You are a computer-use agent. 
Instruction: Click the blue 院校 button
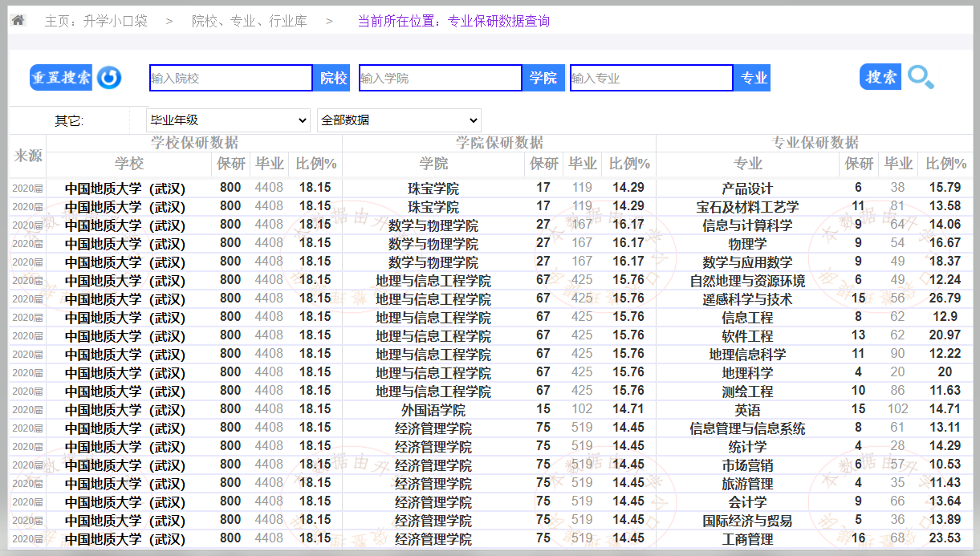pyautogui.click(x=334, y=78)
